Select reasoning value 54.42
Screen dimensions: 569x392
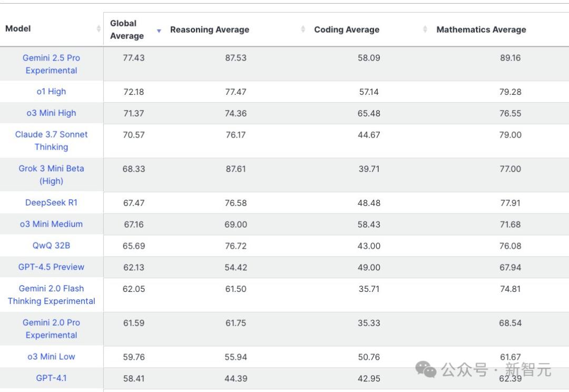point(236,267)
